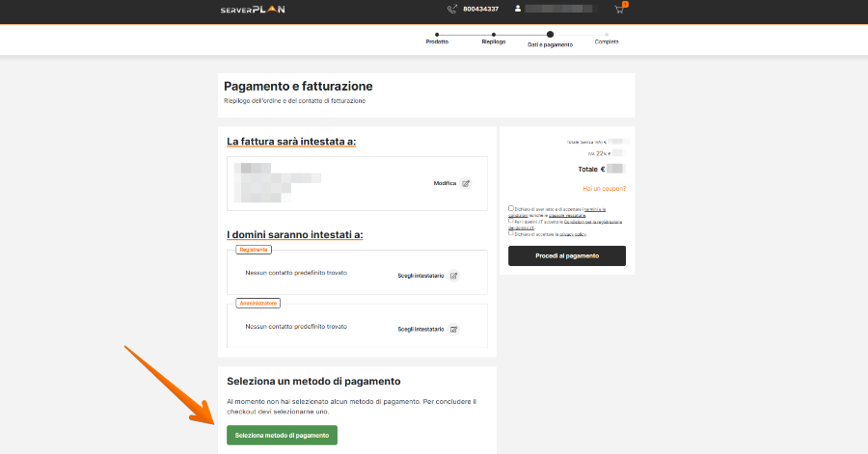Click Scegli intestatario for Registrante

(x=420, y=276)
